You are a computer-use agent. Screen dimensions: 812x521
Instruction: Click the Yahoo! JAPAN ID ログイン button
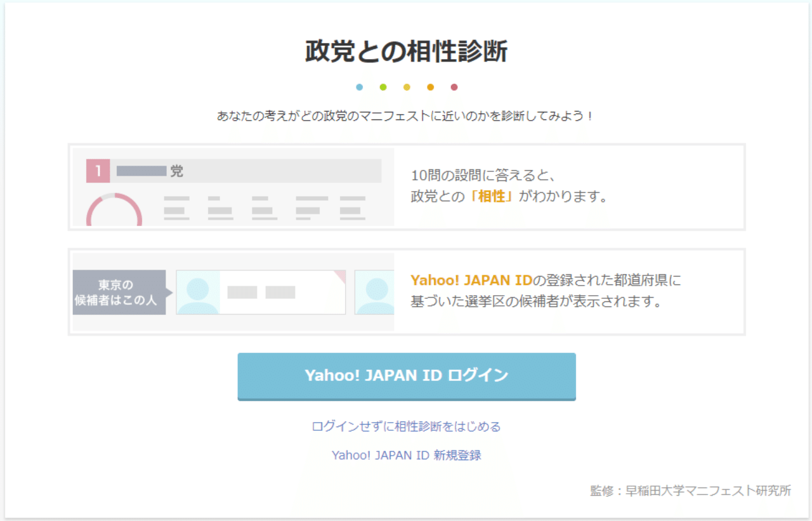[x=407, y=376]
